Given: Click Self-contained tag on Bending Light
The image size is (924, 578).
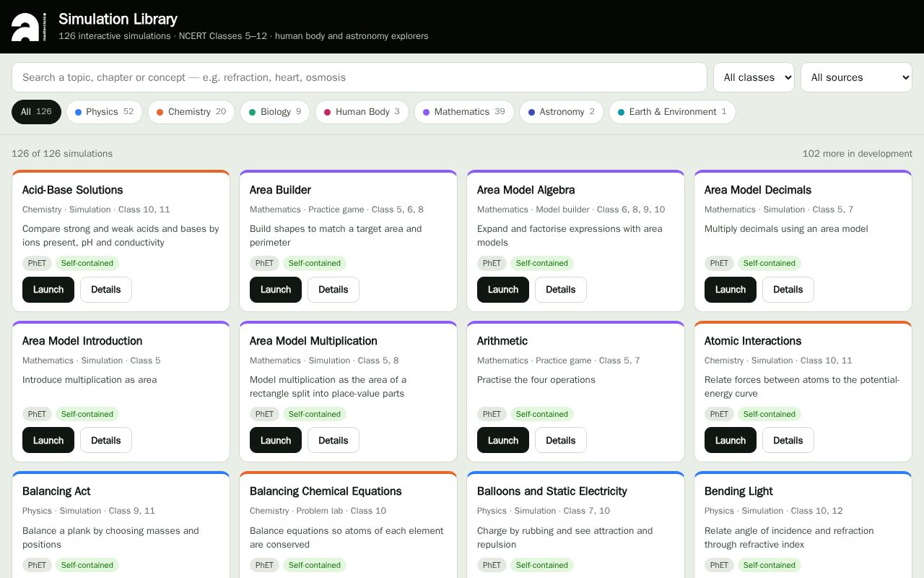Looking at the screenshot, I should [770, 566].
